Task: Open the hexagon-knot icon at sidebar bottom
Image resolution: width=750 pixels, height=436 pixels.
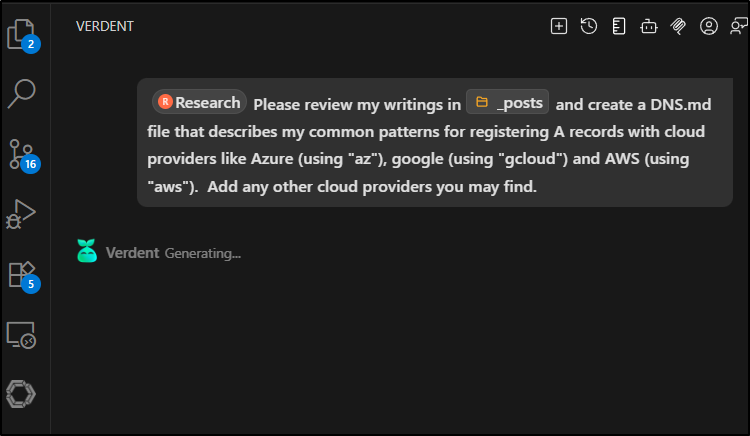Action: click(22, 394)
